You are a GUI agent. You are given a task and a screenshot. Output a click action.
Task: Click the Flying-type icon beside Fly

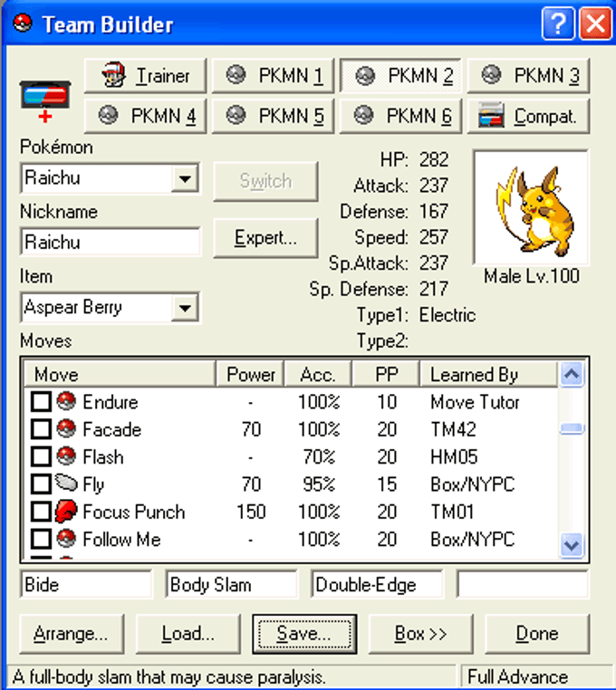pos(66,483)
